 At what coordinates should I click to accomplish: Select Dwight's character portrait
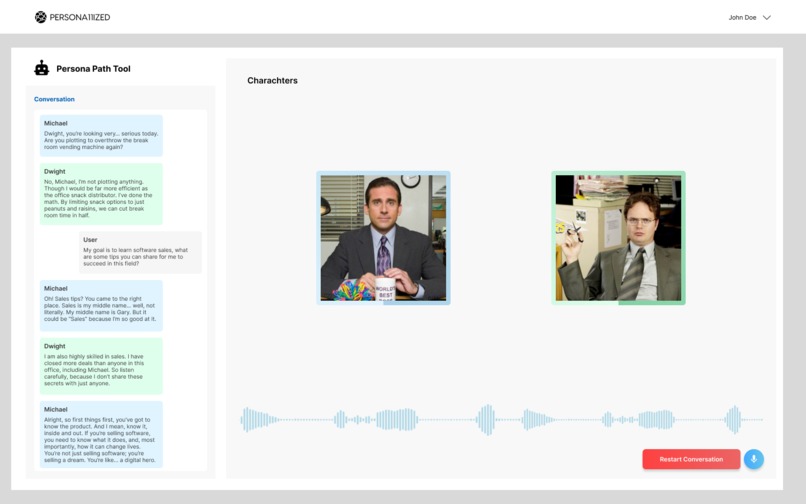tap(618, 238)
